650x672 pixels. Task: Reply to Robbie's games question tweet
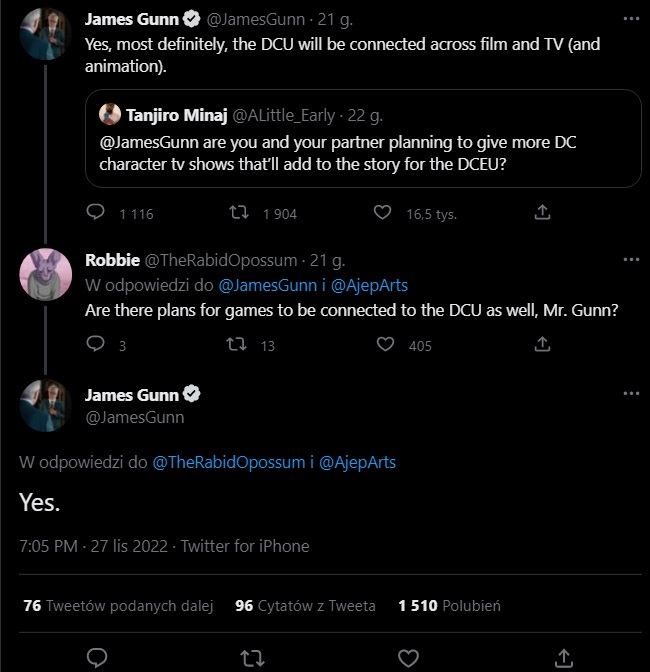(96, 345)
